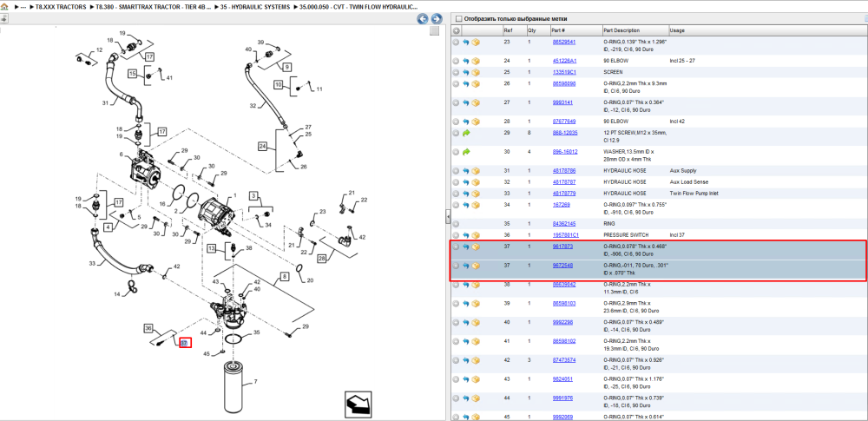Click the large arrow icon below the diagram
The image size is (868, 421).
coord(357,405)
